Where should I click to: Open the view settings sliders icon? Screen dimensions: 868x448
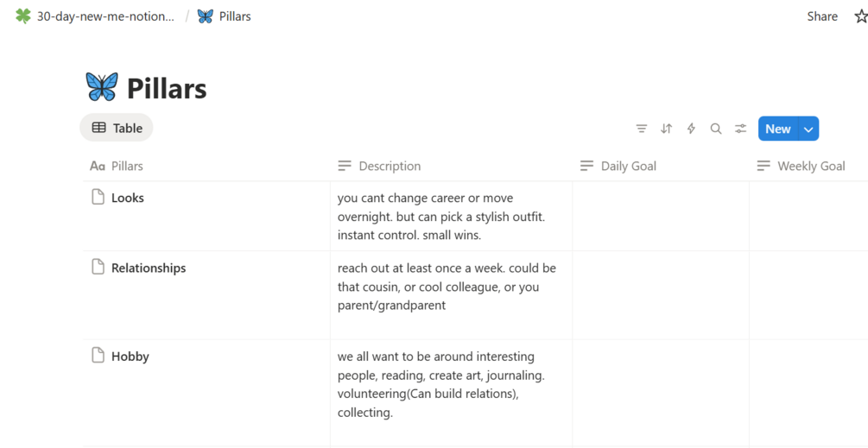point(740,129)
